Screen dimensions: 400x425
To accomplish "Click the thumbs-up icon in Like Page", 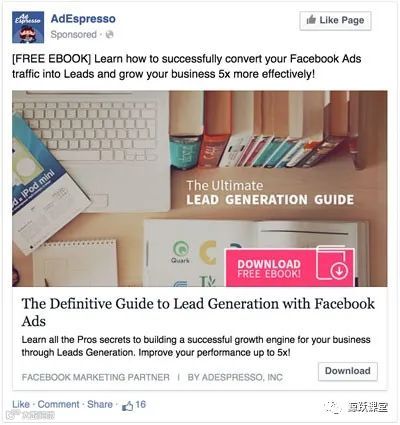I will (x=311, y=20).
